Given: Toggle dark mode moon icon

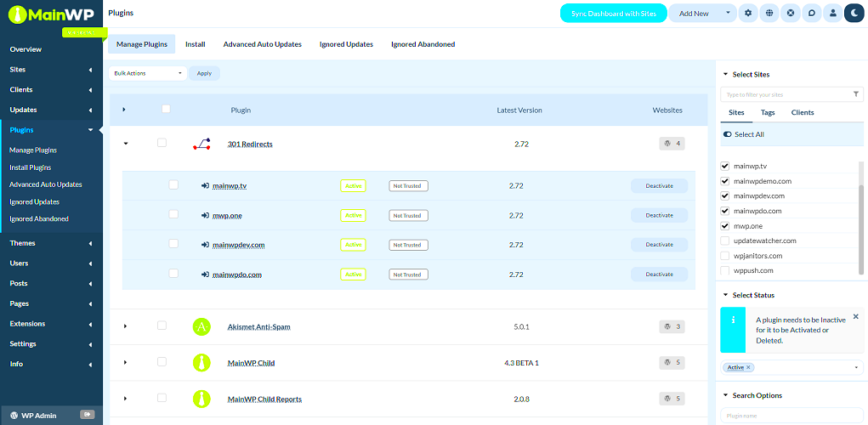Looking at the screenshot, I should pyautogui.click(x=854, y=14).
